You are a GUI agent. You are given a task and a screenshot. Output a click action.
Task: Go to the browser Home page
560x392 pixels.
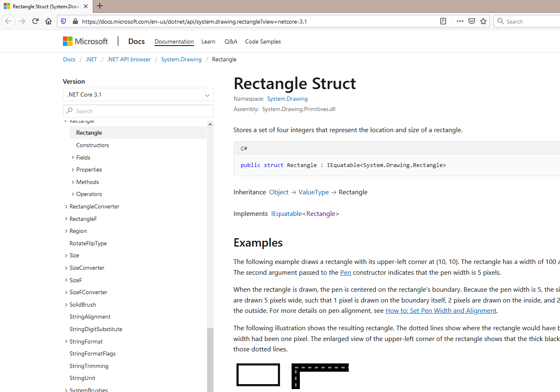[x=48, y=21]
